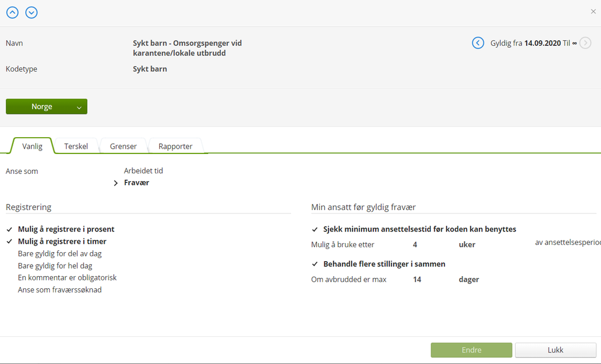Choose Arbeidet tid option

click(x=143, y=171)
